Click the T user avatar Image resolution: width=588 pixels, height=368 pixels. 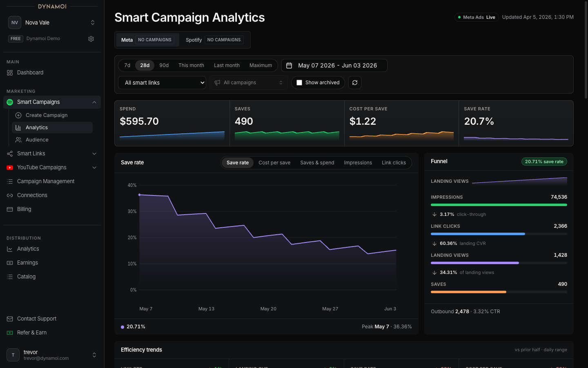click(x=13, y=355)
